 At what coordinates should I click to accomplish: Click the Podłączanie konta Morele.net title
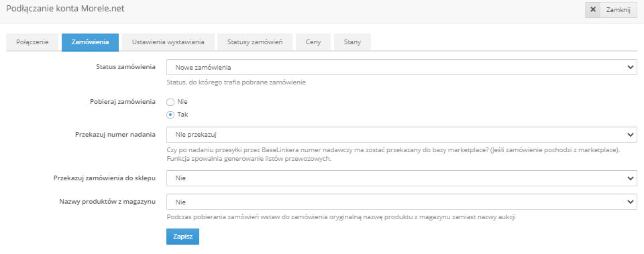tap(65, 8)
